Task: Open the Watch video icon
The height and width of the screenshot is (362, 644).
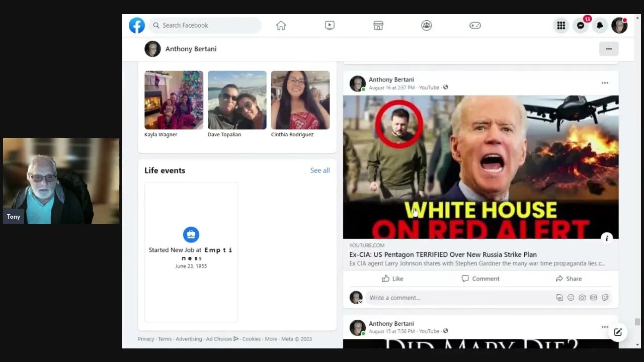Action: click(x=330, y=26)
